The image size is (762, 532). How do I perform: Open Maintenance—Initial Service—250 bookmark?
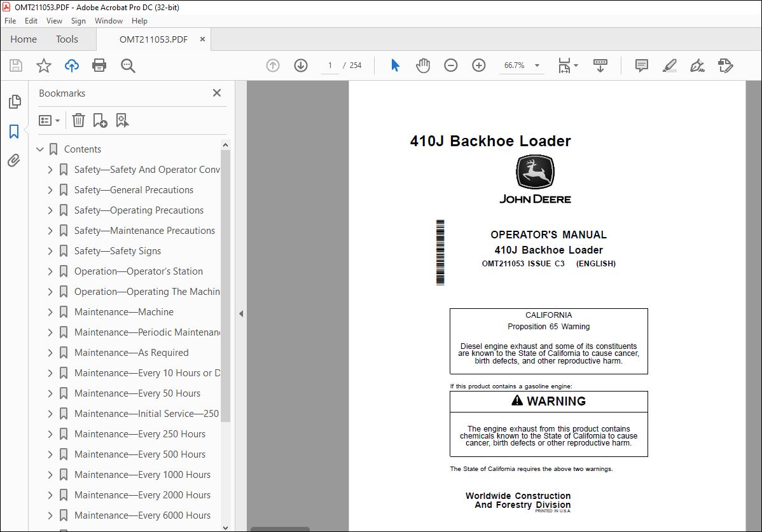(146, 414)
